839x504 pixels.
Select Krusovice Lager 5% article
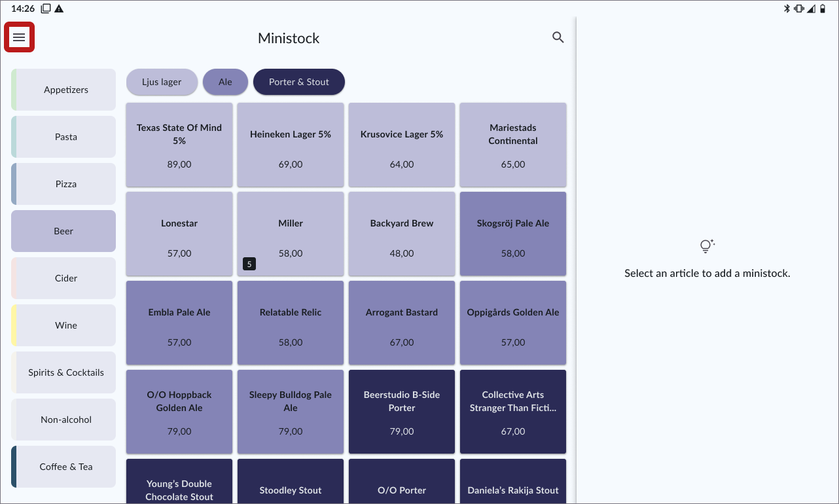pyautogui.click(x=402, y=145)
